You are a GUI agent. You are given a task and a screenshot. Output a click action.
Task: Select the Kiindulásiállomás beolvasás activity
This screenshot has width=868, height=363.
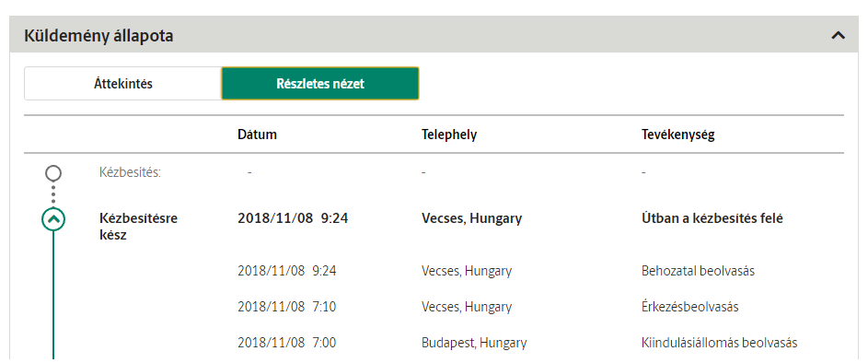(719, 343)
